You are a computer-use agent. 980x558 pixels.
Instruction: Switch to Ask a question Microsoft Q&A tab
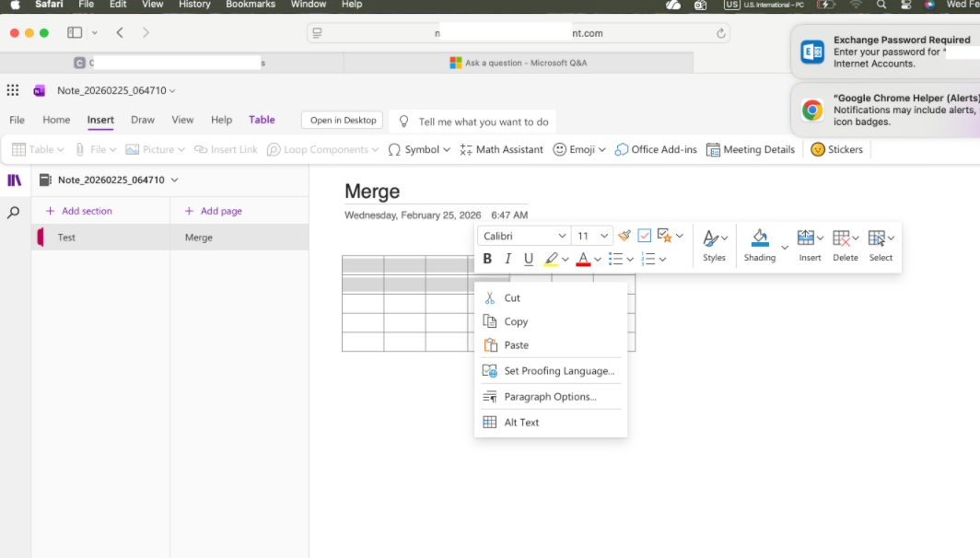click(x=519, y=63)
